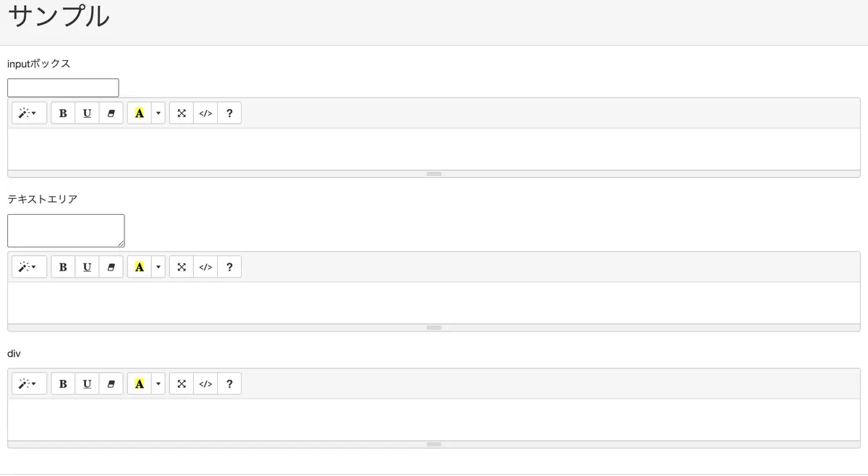
Task: Click inside the inputボックス editor's text editing area
Action: pyautogui.click(x=434, y=149)
